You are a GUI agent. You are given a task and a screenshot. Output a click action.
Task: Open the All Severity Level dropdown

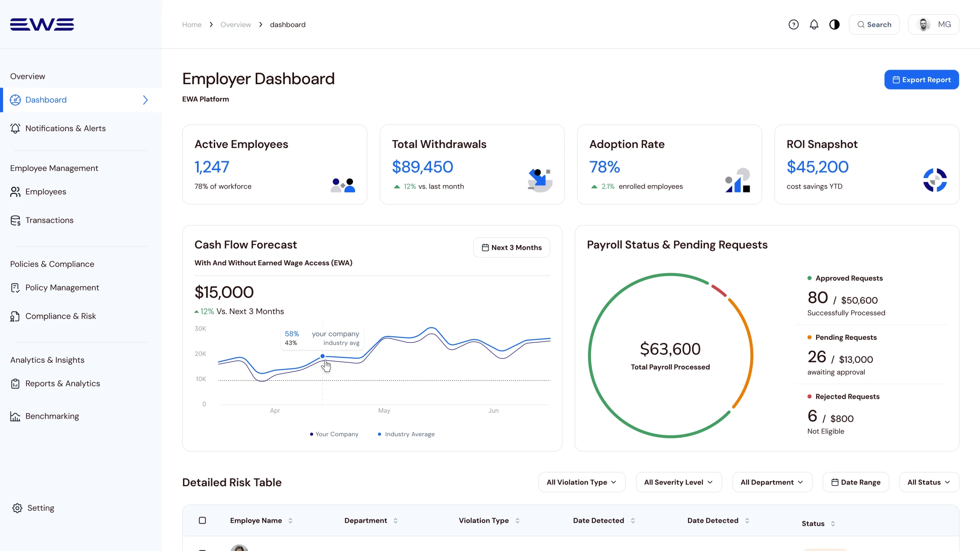(x=678, y=482)
